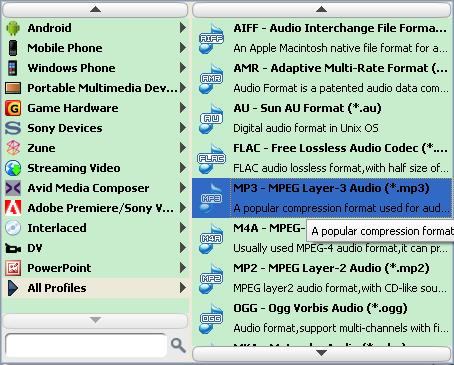
Task: Click the All Profiles triangle icon
Action: tap(13, 288)
